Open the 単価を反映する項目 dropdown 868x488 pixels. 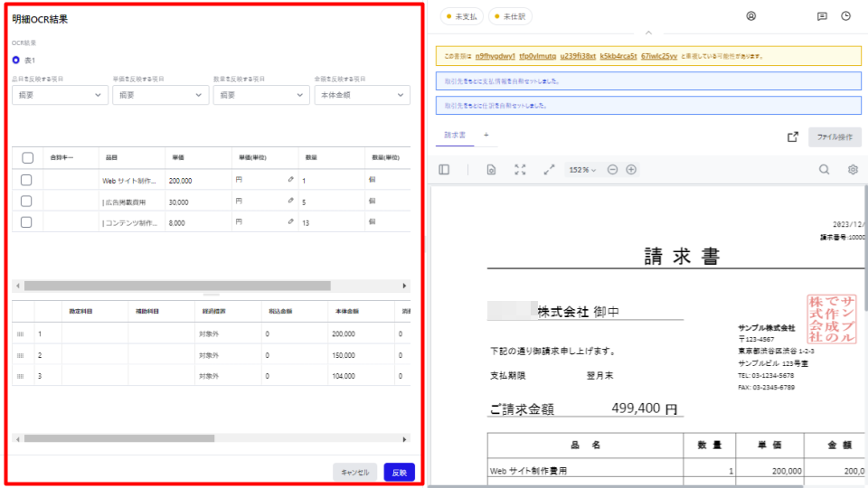pyautogui.click(x=161, y=95)
